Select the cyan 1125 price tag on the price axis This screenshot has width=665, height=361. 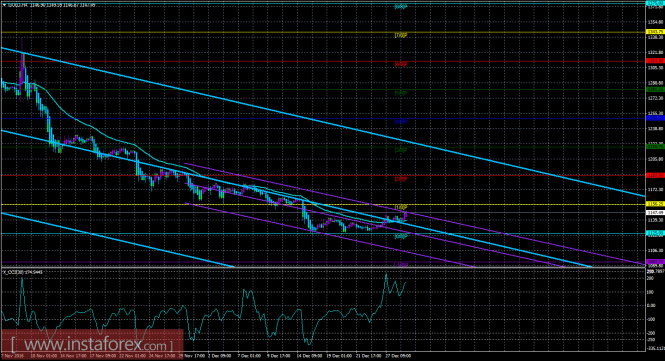coord(654,233)
